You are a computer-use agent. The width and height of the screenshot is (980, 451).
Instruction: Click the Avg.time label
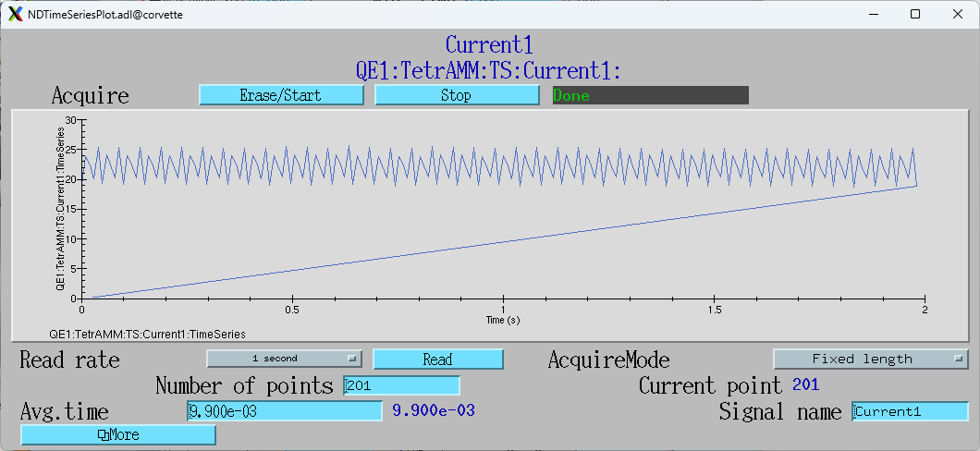[65, 412]
